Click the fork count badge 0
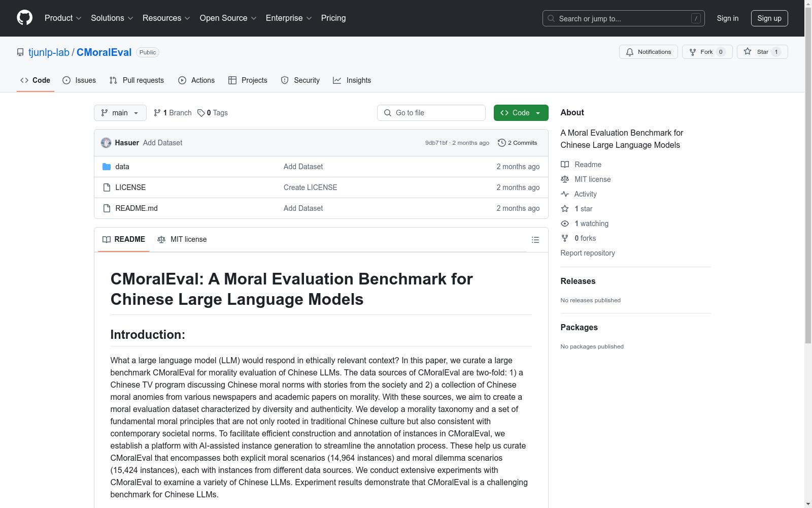Screen dimensions: 812x508 [x=721, y=52]
